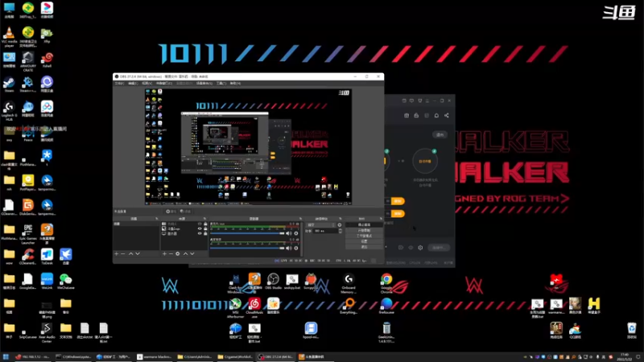This screenshot has width=644, height=362.
Task: Open the ToDesk desktop icon
Action: pyautogui.click(x=47, y=257)
